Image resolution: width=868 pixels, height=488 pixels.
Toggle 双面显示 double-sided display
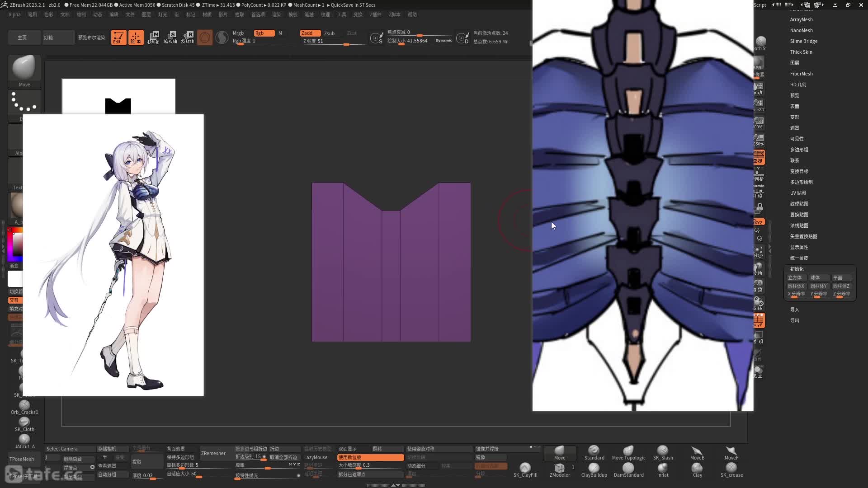(354, 449)
